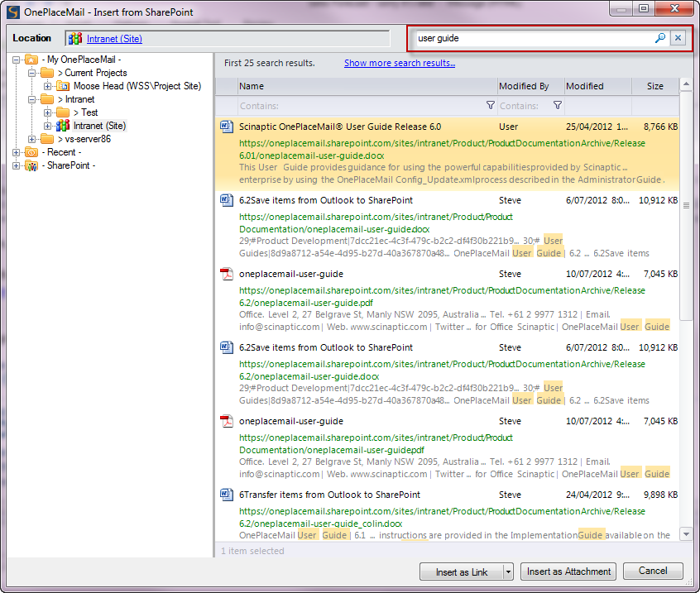The image size is (700, 593).
Task: Expand the vs-server86 folder node
Action: 32,139
